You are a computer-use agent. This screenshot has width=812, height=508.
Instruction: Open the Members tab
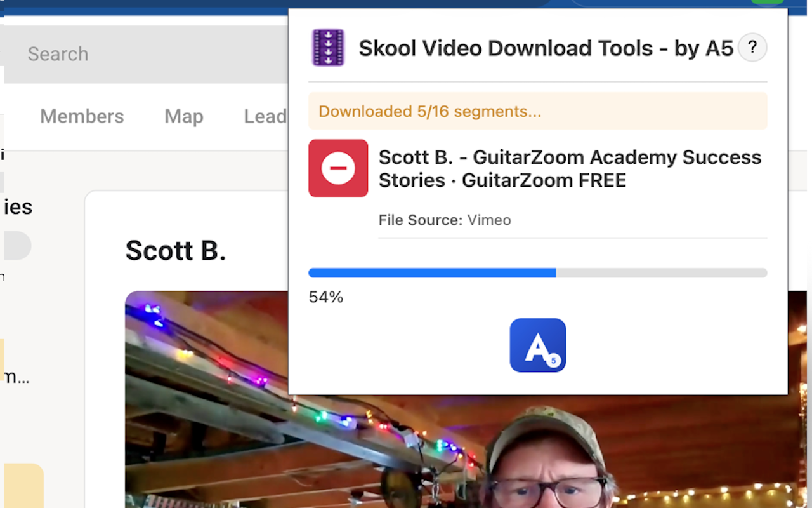(x=82, y=116)
